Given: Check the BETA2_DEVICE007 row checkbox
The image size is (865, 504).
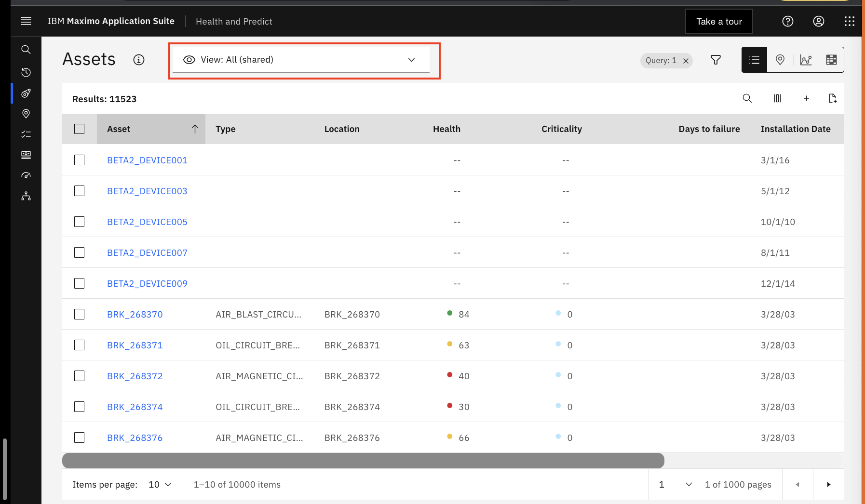Looking at the screenshot, I should pos(80,252).
